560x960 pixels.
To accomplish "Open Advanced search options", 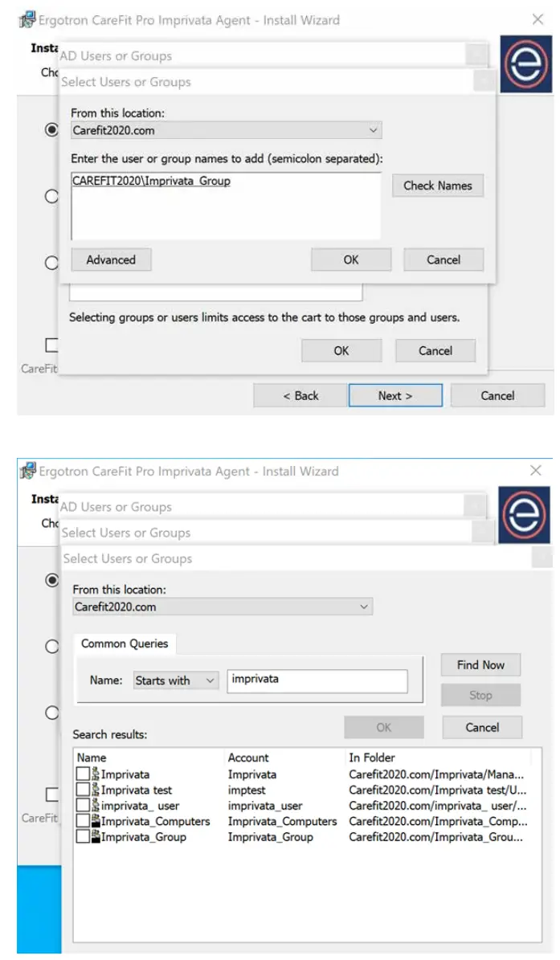I will pos(111,259).
